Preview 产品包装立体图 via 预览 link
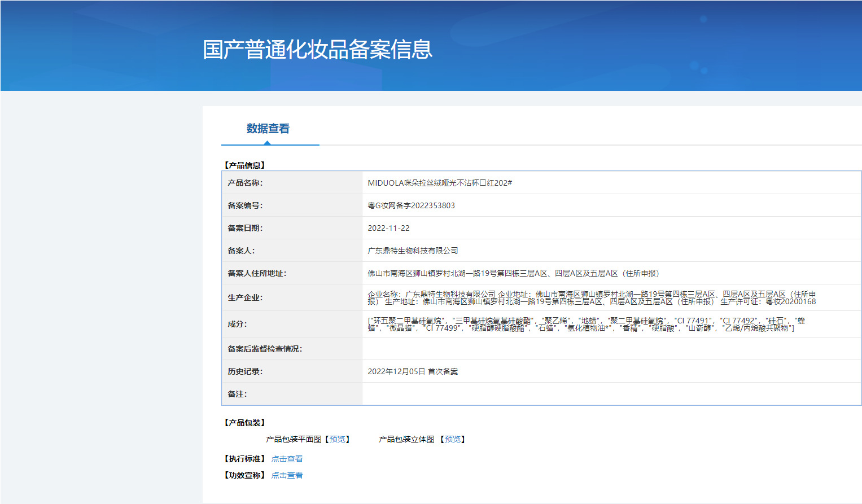The width and height of the screenshot is (862, 504). point(453,439)
